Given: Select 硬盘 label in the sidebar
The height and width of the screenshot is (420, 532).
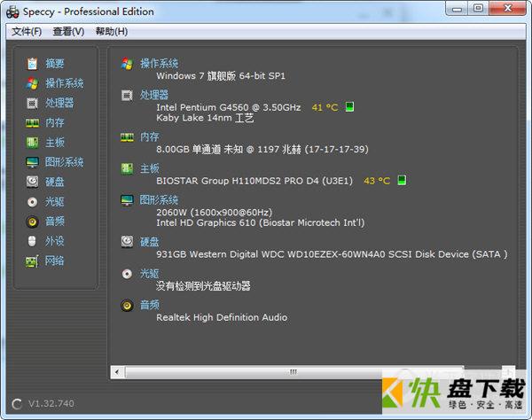Looking at the screenshot, I should [x=55, y=182].
